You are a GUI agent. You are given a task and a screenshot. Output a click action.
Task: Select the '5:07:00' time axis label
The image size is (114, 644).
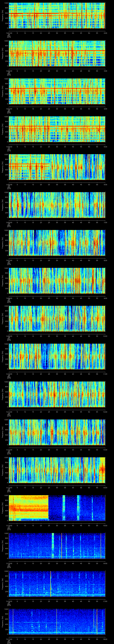tap(9, 260)
